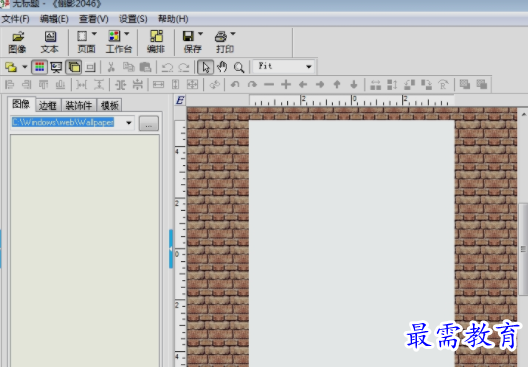Image resolution: width=528 pixels, height=367 pixels.
Task: Toggle the stacked yellow pages button
Action: click(x=73, y=67)
